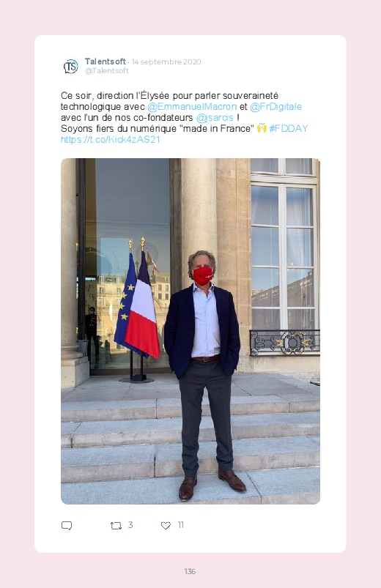The height and width of the screenshot is (588, 381).
Task: Click the @Talentsoft handle
Action: point(106,70)
